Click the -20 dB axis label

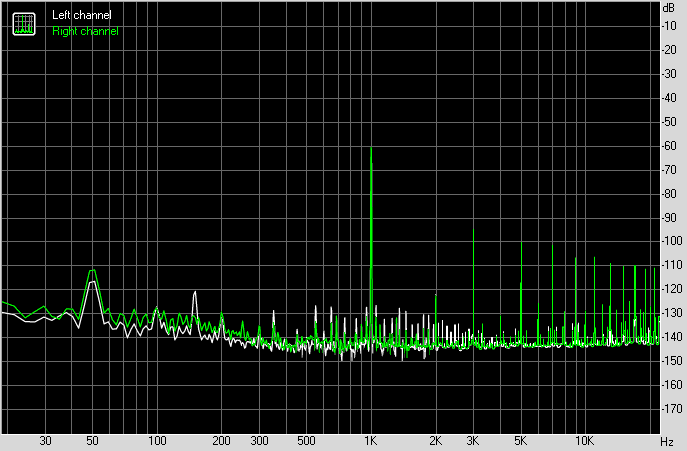[669, 50]
